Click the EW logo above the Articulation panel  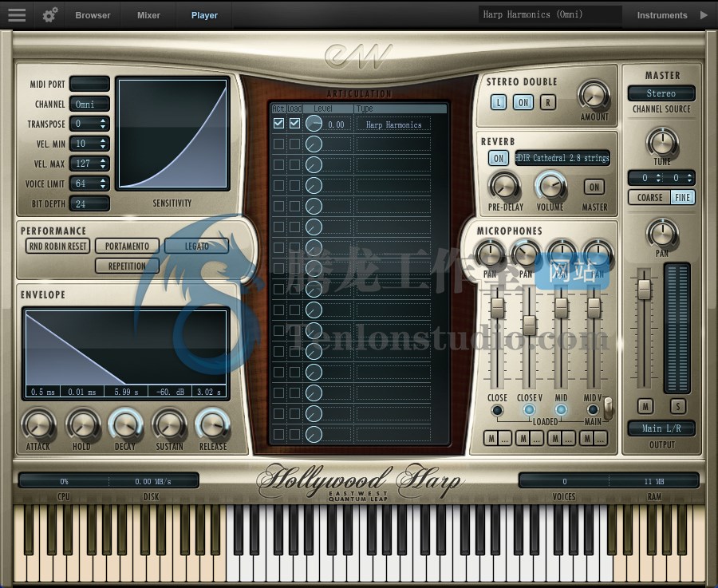point(358,54)
